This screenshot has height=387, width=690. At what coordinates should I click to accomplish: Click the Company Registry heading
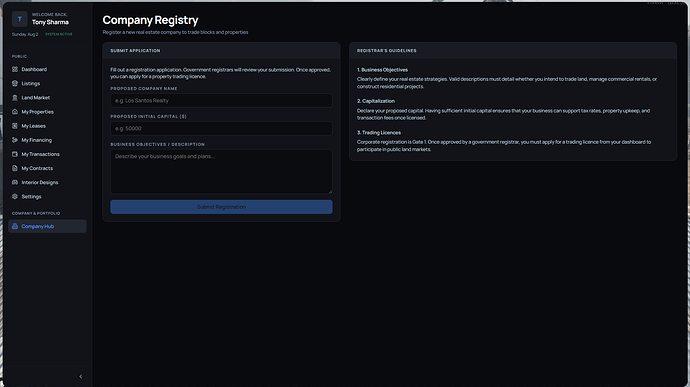[x=150, y=20]
